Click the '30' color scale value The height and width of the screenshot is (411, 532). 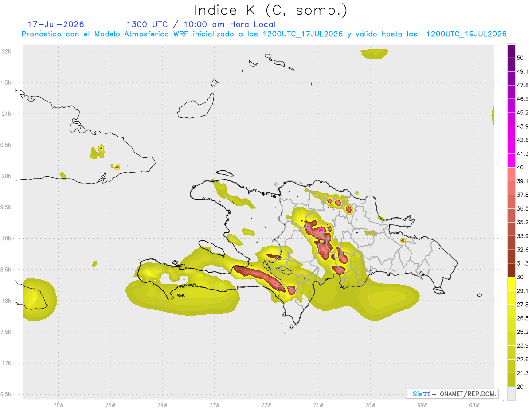(x=520, y=277)
